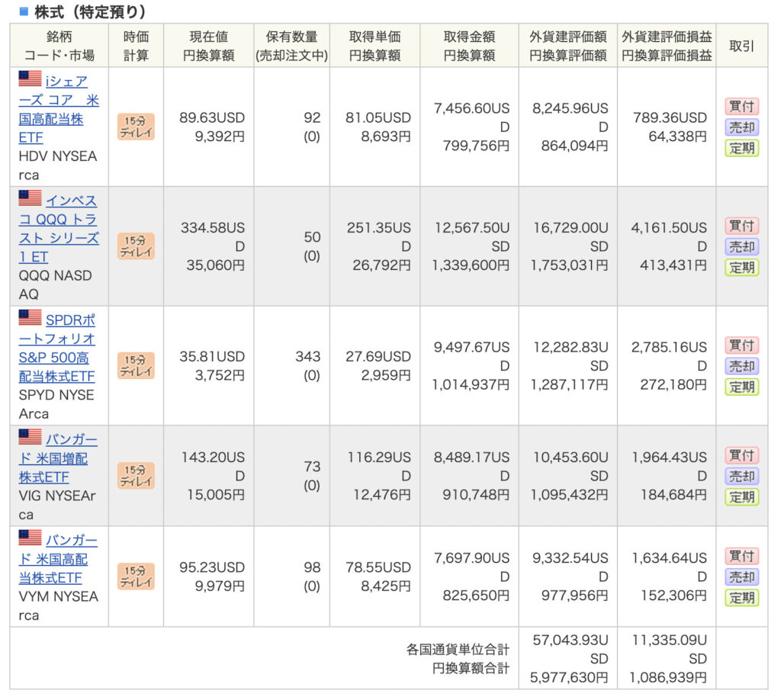The width and height of the screenshot is (781, 700).
Task: Click the VYM row's 定期 button
Action: point(741,598)
